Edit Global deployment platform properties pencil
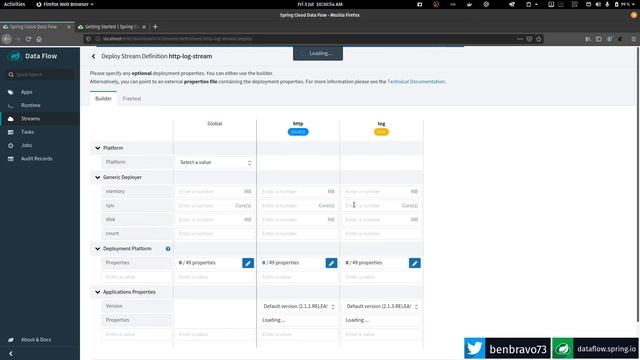This screenshot has height=360, width=640. (x=248, y=263)
